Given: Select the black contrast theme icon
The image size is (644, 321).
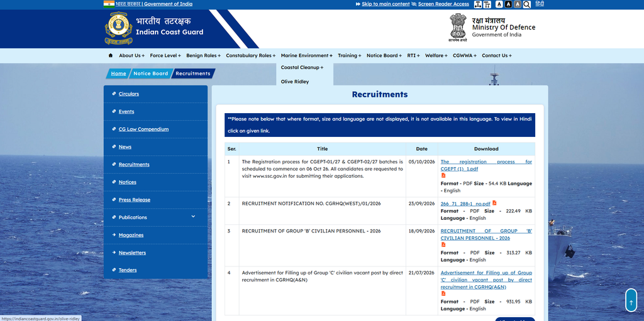Looking at the screenshot, I should [x=508, y=4].
